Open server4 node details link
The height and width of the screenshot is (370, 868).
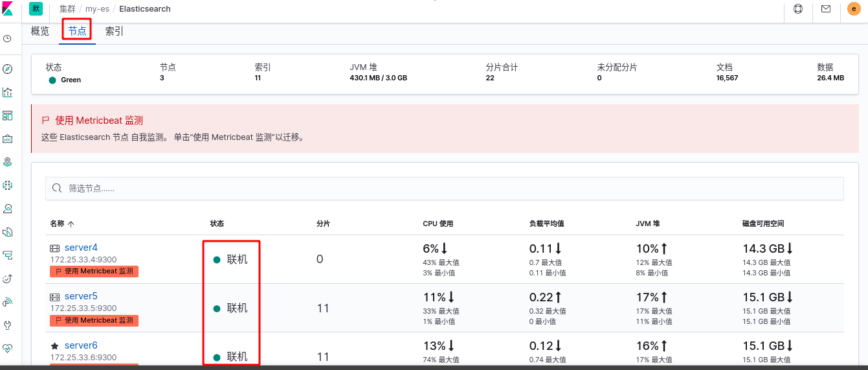[x=81, y=248]
